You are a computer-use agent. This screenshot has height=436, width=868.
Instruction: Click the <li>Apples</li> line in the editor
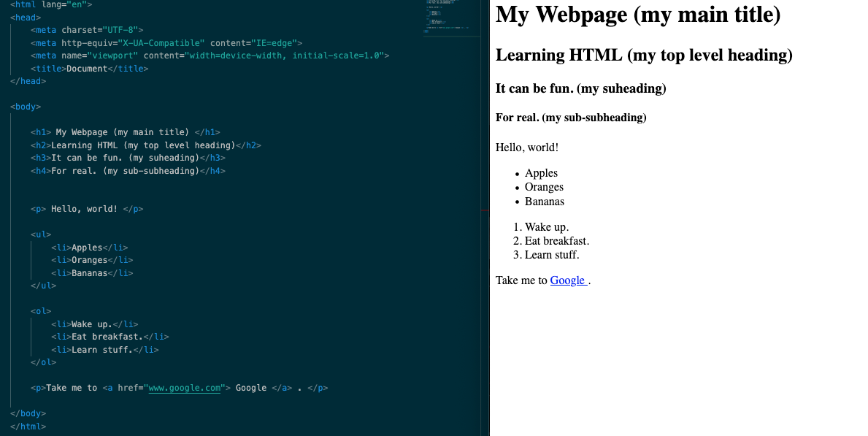click(88, 247)
